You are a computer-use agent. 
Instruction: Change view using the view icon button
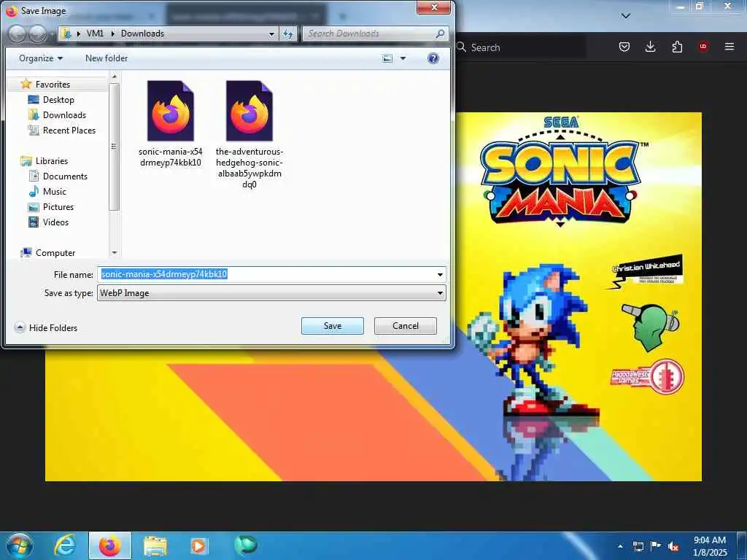[x=387, y=58]
